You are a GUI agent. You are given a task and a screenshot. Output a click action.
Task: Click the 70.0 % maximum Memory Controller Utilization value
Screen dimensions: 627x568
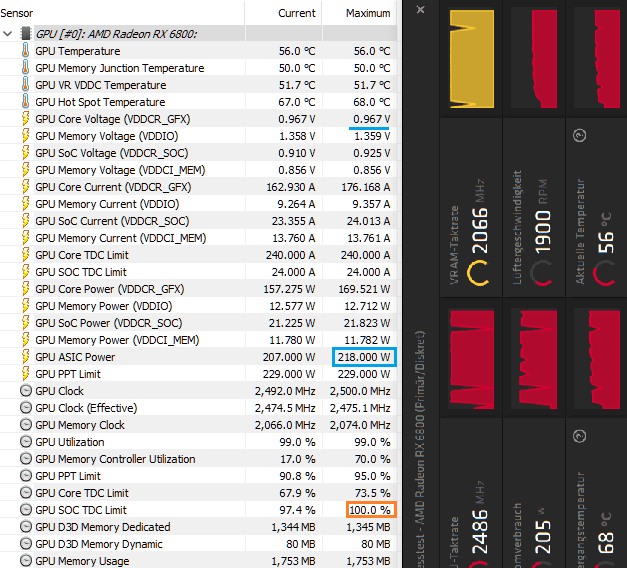372,459
